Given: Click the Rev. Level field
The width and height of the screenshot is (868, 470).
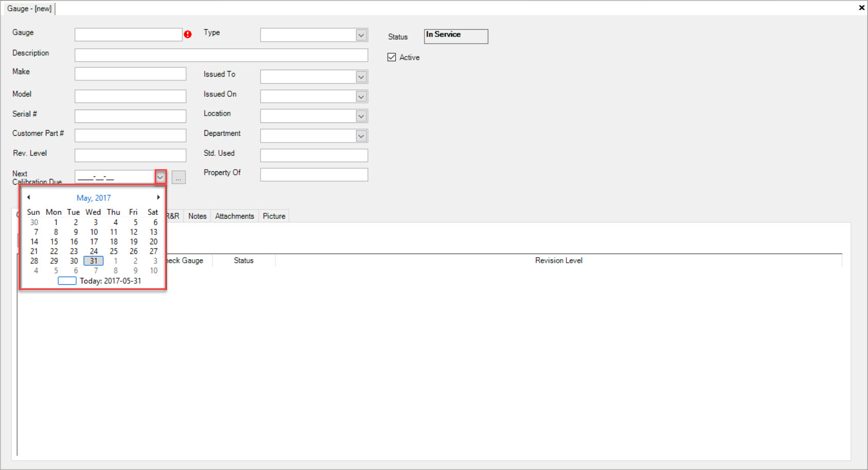Looking at the screenshot, I should click(131, 155).
